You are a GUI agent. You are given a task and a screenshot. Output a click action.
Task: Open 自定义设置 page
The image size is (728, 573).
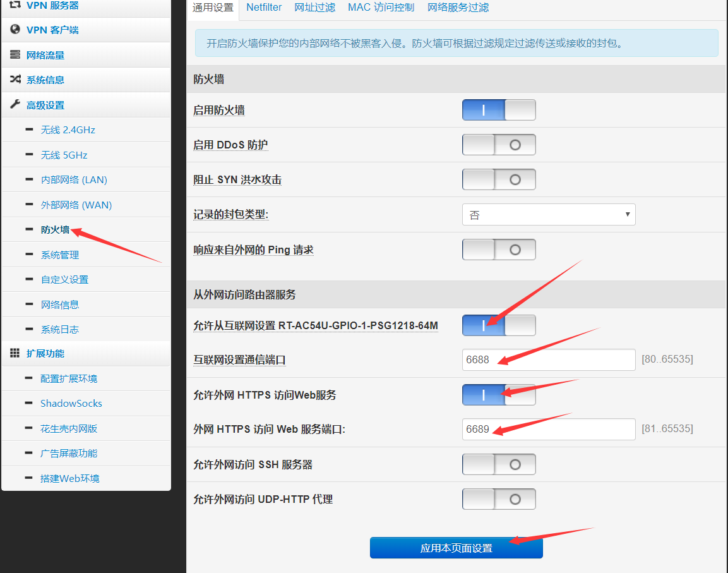tap(64, 279)
